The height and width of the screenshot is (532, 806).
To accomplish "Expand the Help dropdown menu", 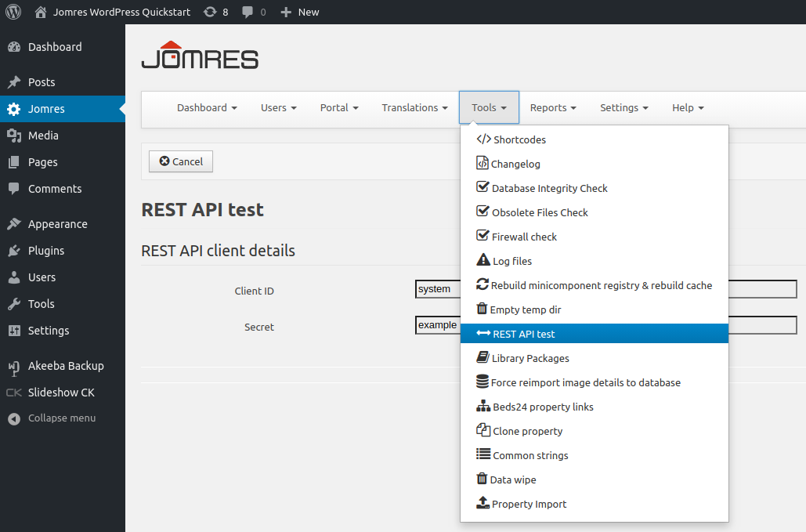I will tap(688, 108).
